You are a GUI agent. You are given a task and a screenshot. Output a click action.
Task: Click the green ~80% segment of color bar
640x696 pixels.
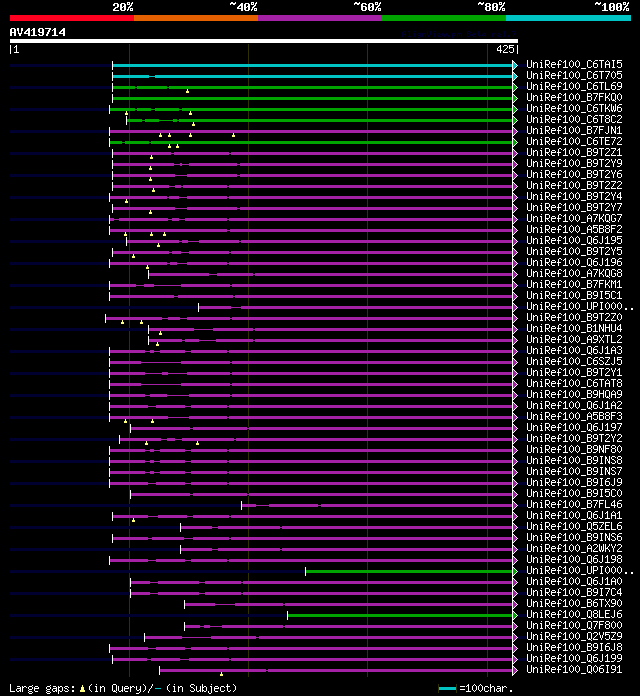click(444, 18)
